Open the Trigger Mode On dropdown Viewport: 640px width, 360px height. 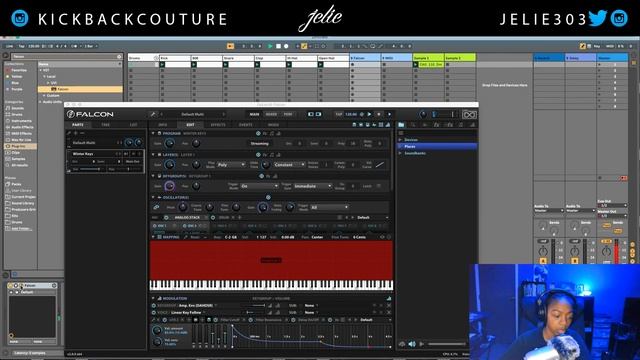click(259, 186)
